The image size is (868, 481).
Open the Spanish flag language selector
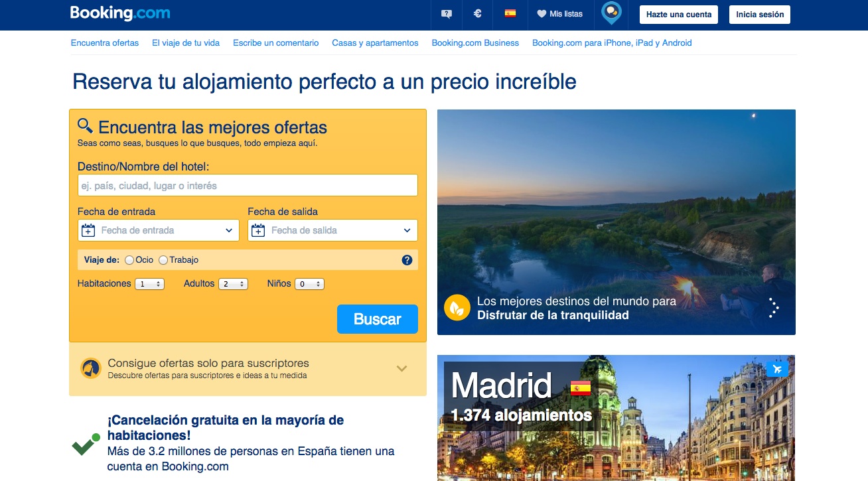pos(510,13)
